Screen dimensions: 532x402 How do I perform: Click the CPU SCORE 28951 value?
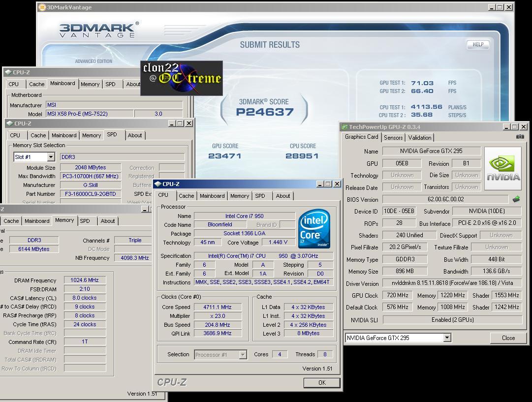pyautogui.click(x=302, y=156)
